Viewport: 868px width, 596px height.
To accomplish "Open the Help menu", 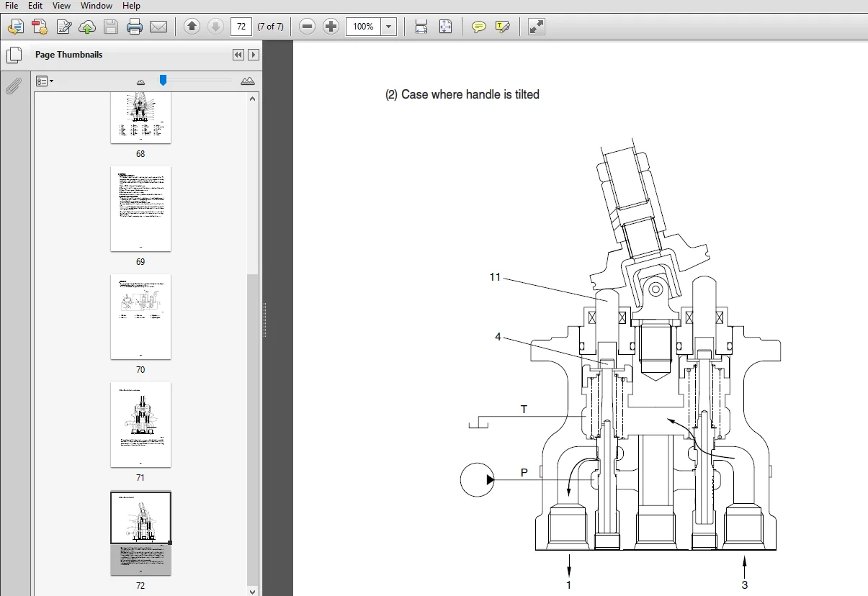I will click(x=131, y=5).
